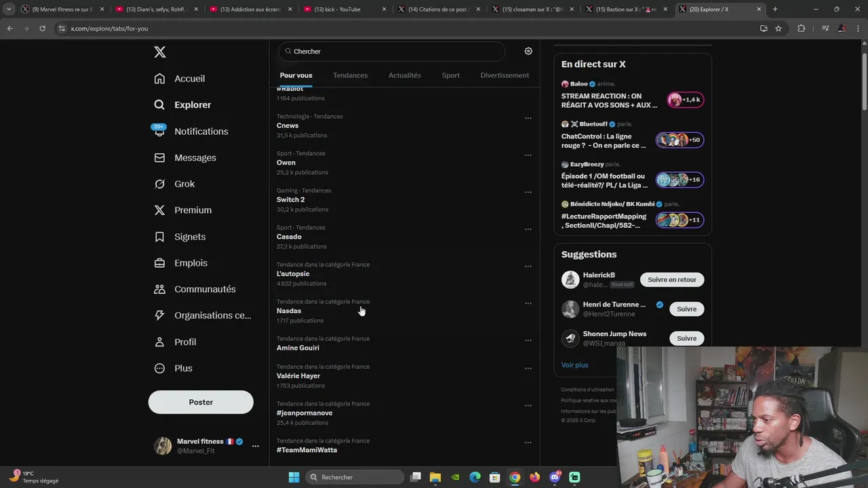Viewport: 868px width, 488px height.
Task: Switch to the Divertissement tab
Action: pos(505,75)
